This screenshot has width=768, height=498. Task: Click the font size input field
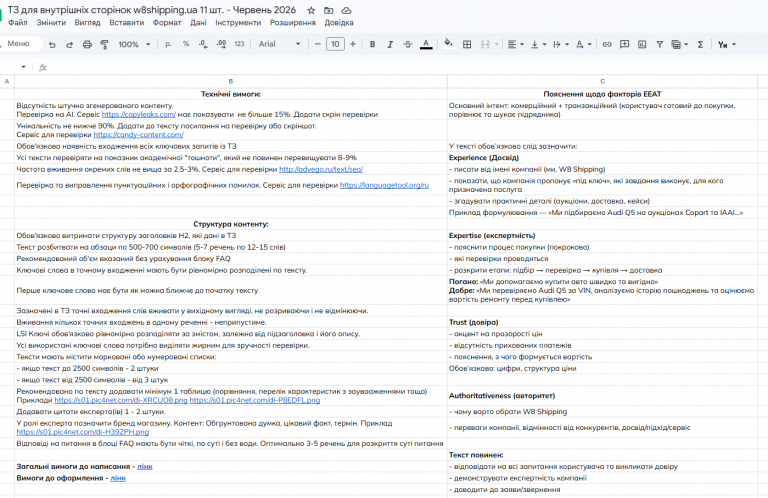pyautogui.click(x=335, y=44)
